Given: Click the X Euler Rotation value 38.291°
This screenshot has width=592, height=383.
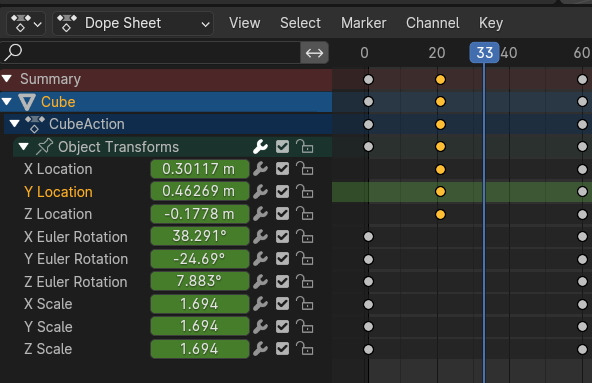Looking at the screenshot, I should tap(200, 236).
